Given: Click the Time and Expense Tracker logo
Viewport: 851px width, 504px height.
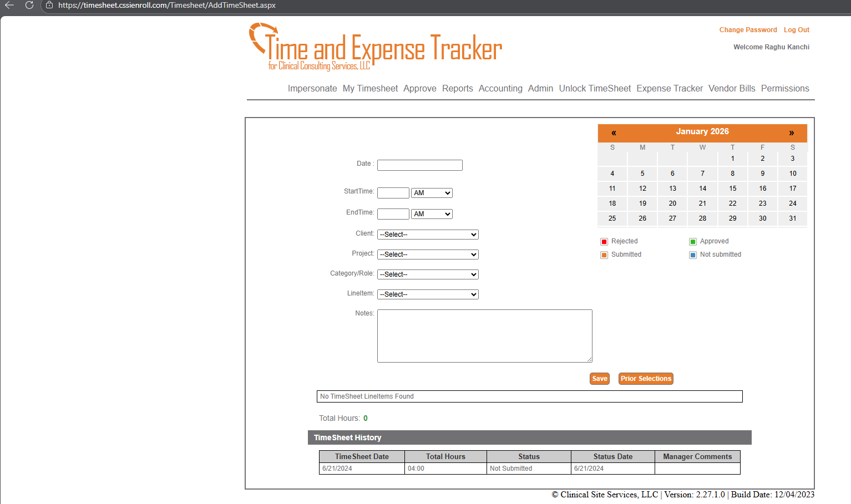Looking at the screenshot, I should (x=376, y=47).
